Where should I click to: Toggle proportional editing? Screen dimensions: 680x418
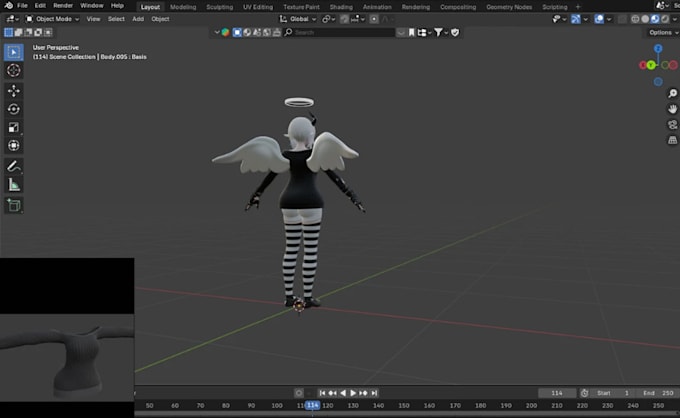(374, 19)
